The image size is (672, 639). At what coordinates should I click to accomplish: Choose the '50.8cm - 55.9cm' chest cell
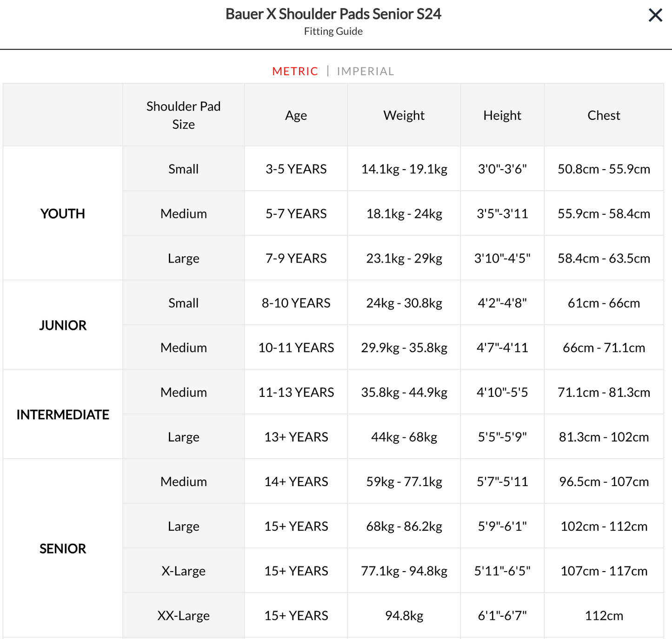click(604, 169)
